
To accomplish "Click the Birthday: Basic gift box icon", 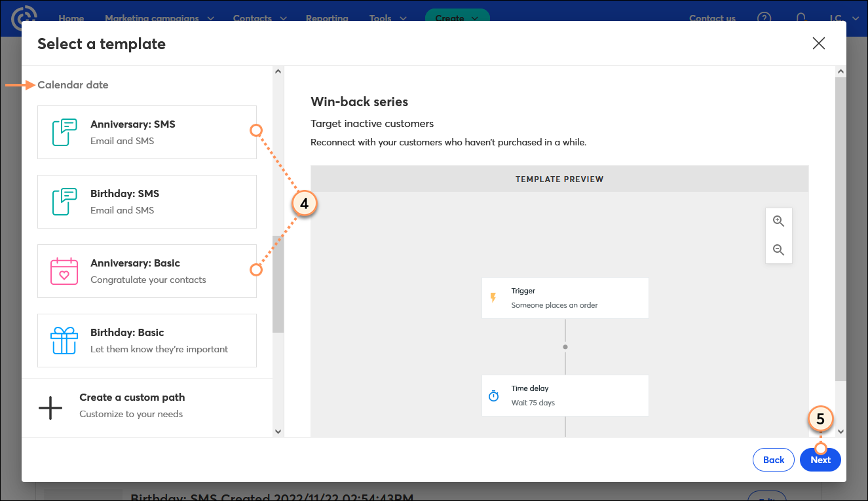I will point(64,341).
